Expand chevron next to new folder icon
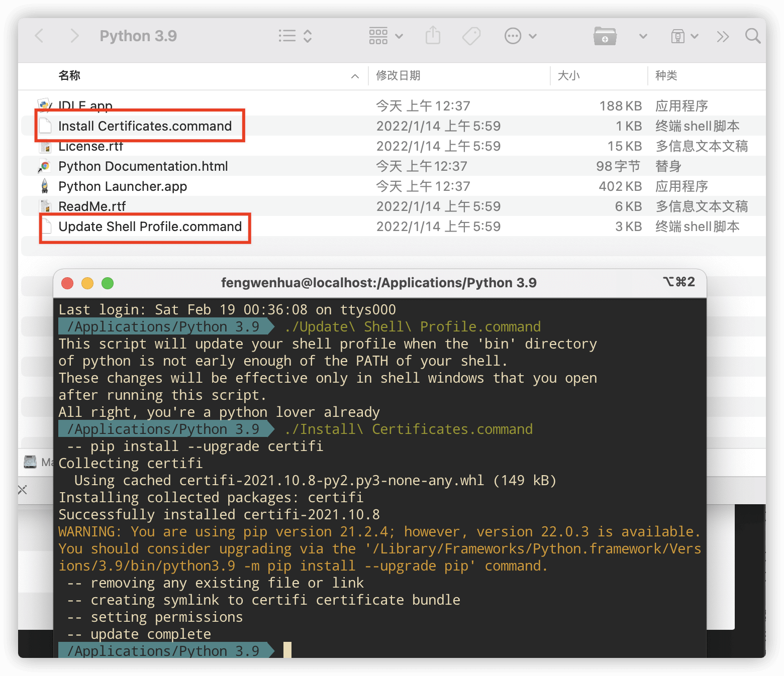 [x=643, y=36]
